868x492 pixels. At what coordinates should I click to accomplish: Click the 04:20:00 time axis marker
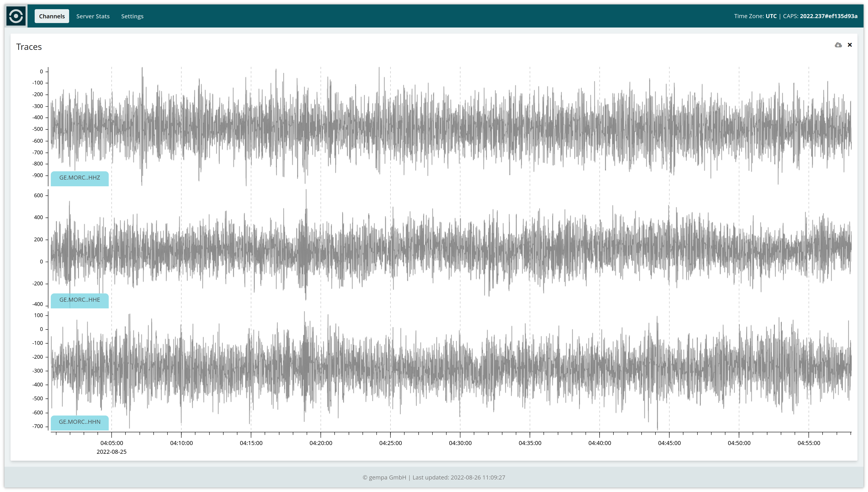[321, 443]
